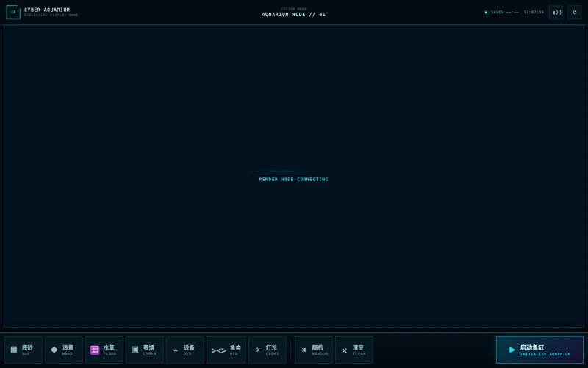Choose the 水草 FLORA plants category
588x368 pixels.
pyautogui.click(x=104, y=350)
